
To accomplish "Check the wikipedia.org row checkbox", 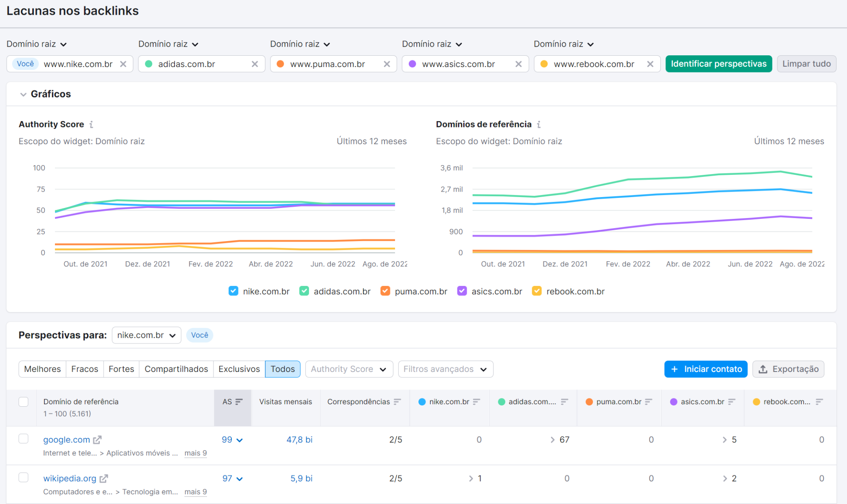I will coord(23,478).
